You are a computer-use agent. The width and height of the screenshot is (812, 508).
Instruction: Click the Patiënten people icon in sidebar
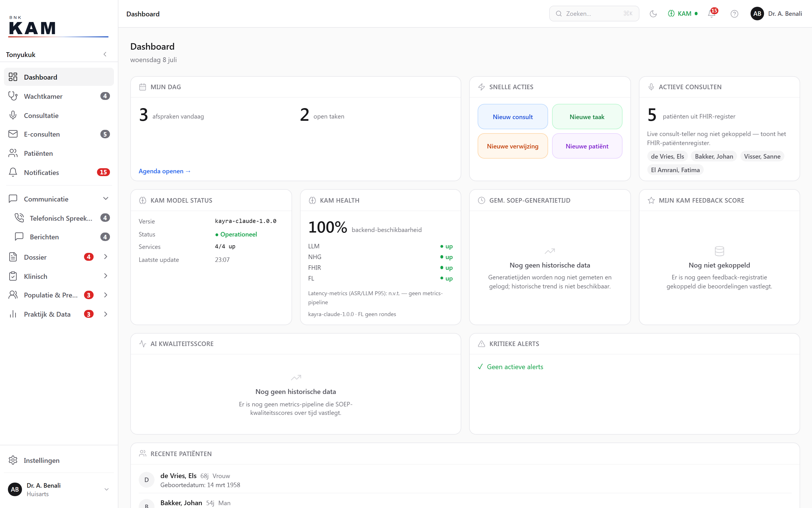click(x=13, y=153)
